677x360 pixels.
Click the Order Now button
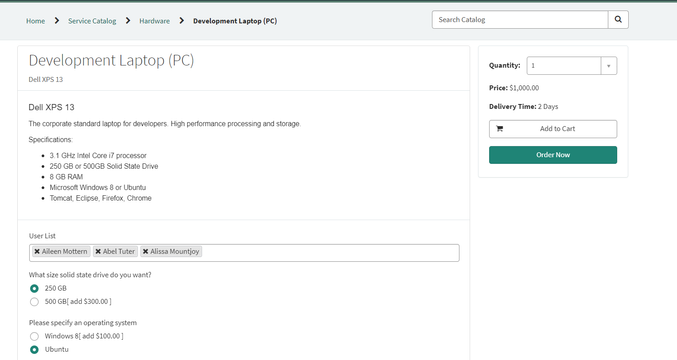(x=553, y=155)
